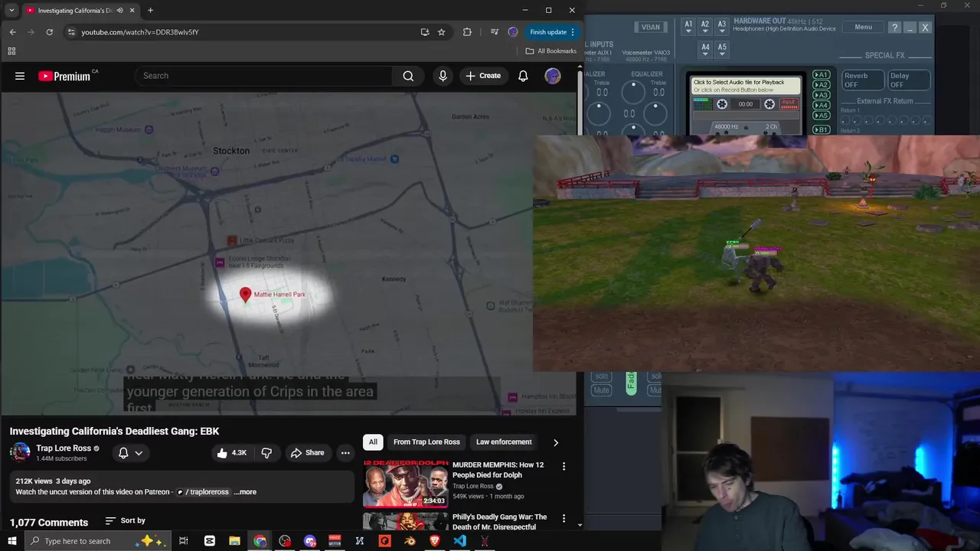This screenshot has height=551, width=980.
Task: Toggle Voicemeeter VBAN button
Action: (651, 27)
